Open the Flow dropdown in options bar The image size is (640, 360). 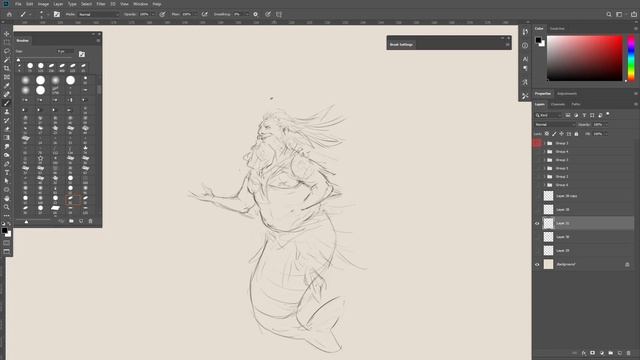click(x=196, y=14)
